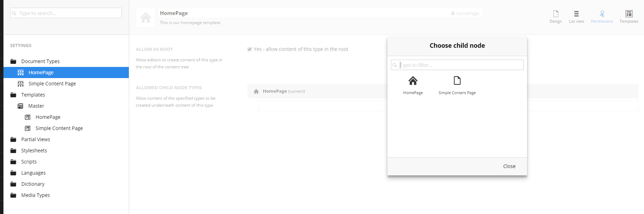Click the Close button in dialog
The height and width of the screenshot is (214, 644).
click(x=509, y=166)
